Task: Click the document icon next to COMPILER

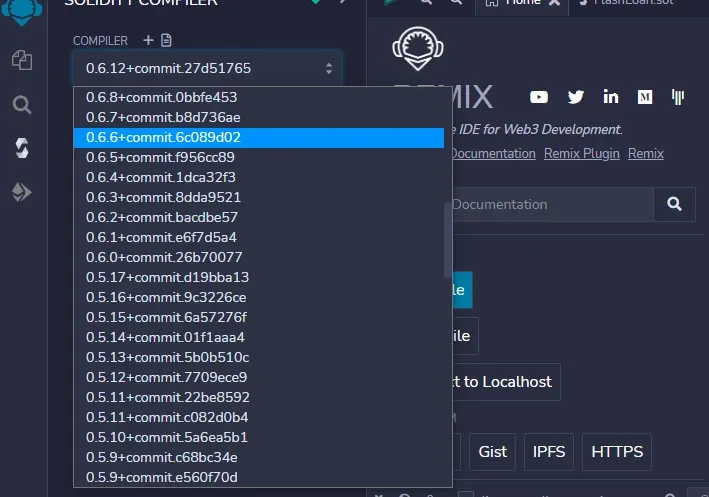Action: (166, 40)
